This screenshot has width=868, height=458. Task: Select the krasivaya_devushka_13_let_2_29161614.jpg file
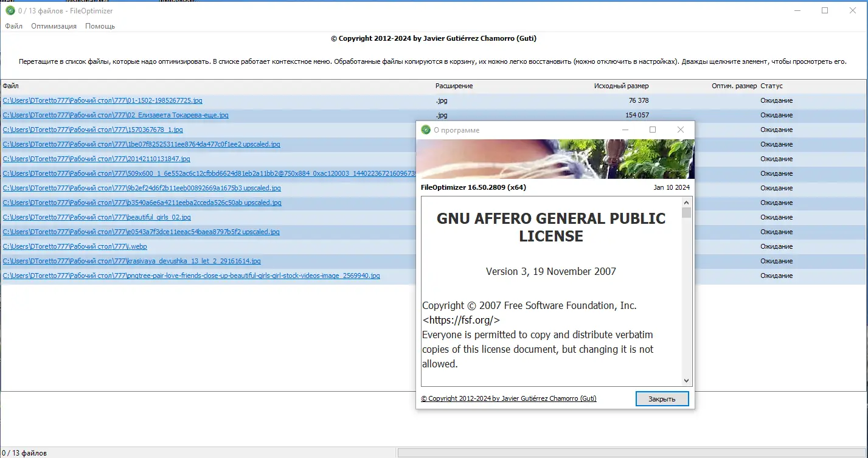131,261
